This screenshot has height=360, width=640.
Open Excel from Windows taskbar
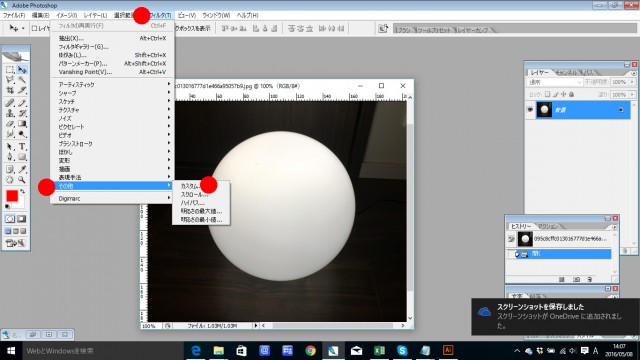pos(379,350)
